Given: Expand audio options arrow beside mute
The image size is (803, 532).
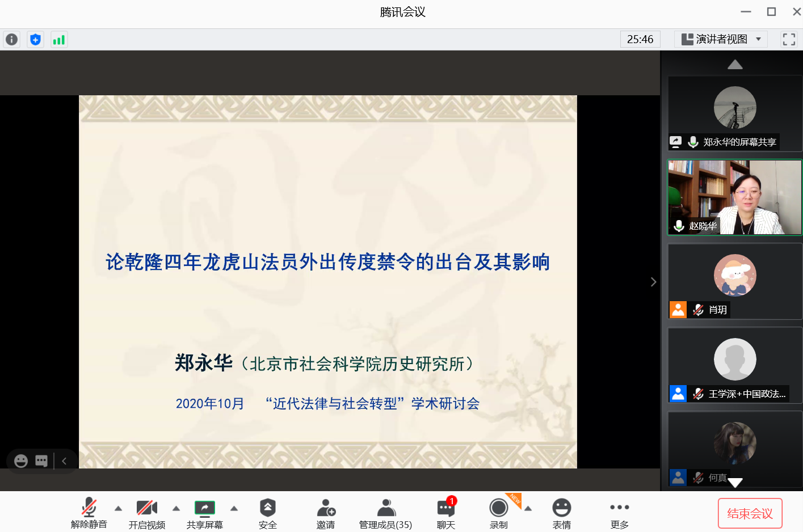Looking at the screenshot, I should 118,508.
